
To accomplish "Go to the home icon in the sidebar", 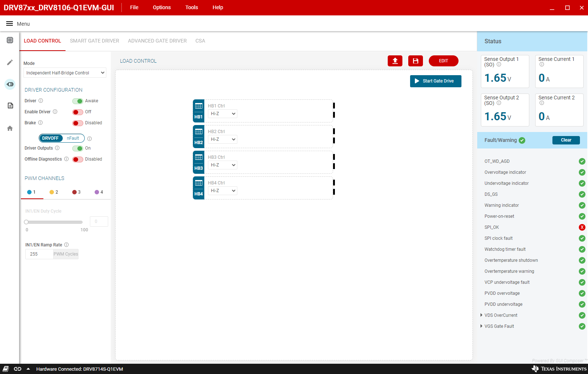I will coord(10,128).
